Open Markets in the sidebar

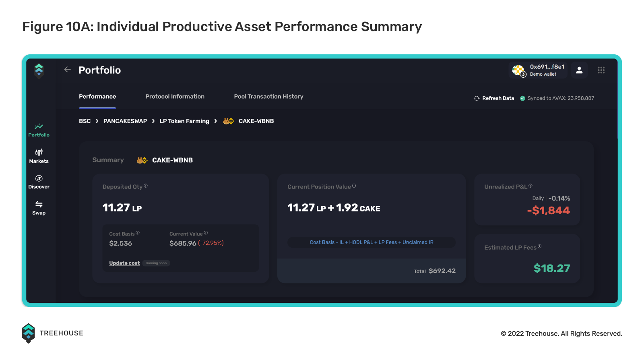point(39,156)
